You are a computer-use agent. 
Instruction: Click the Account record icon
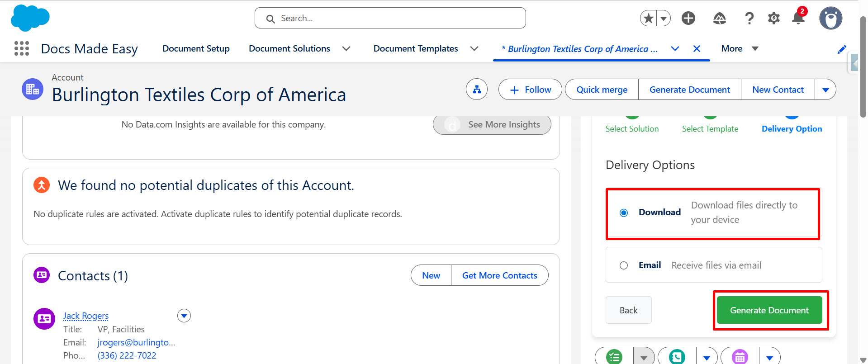(x=33, y=89)
